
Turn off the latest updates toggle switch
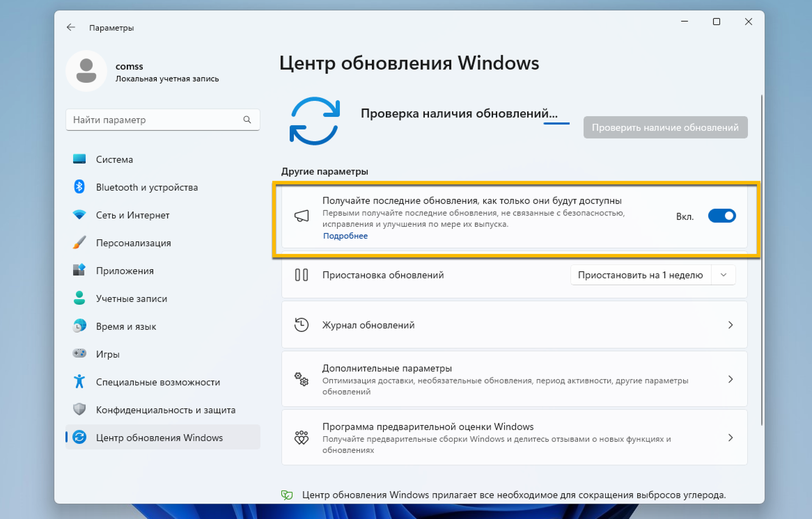coord(722,216)
